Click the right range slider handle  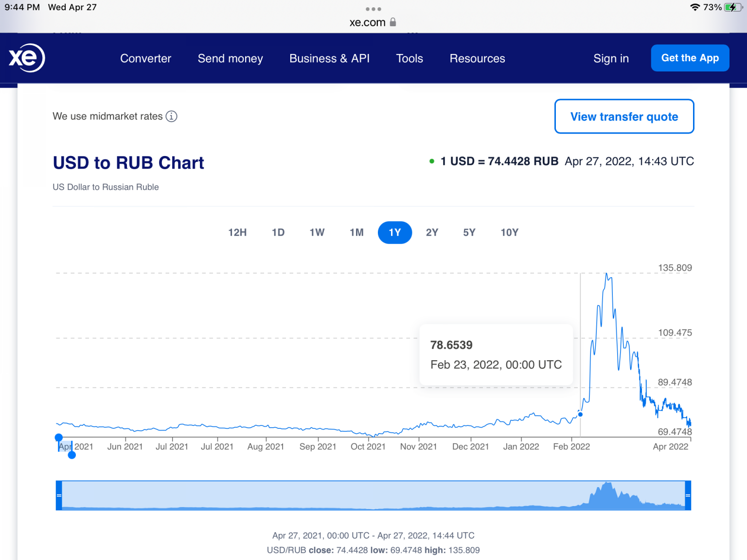688,495
